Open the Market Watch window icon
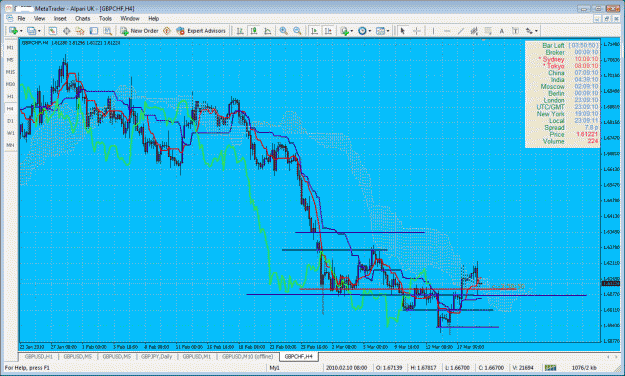625x376 pixels. pyautogui.click(x=52, y=31)
